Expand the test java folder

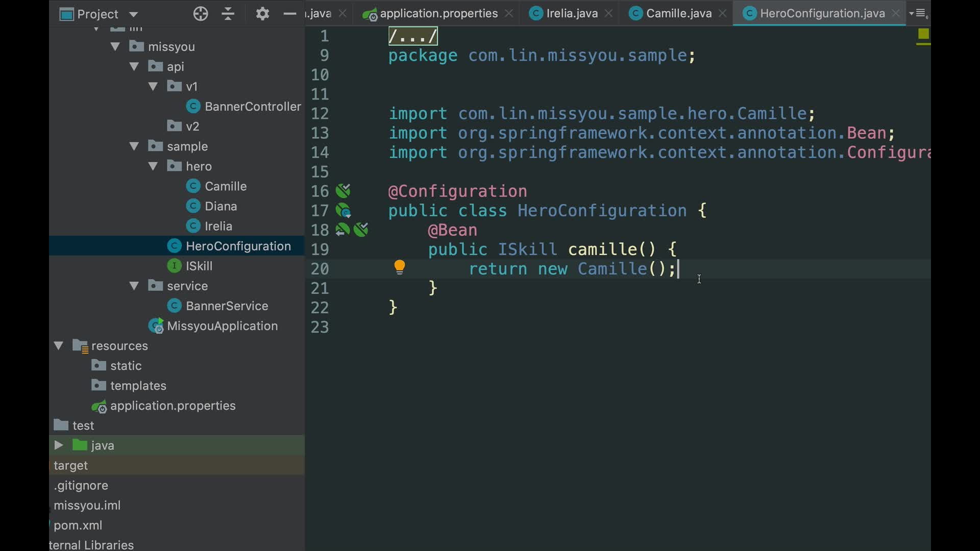click(59, 445)
